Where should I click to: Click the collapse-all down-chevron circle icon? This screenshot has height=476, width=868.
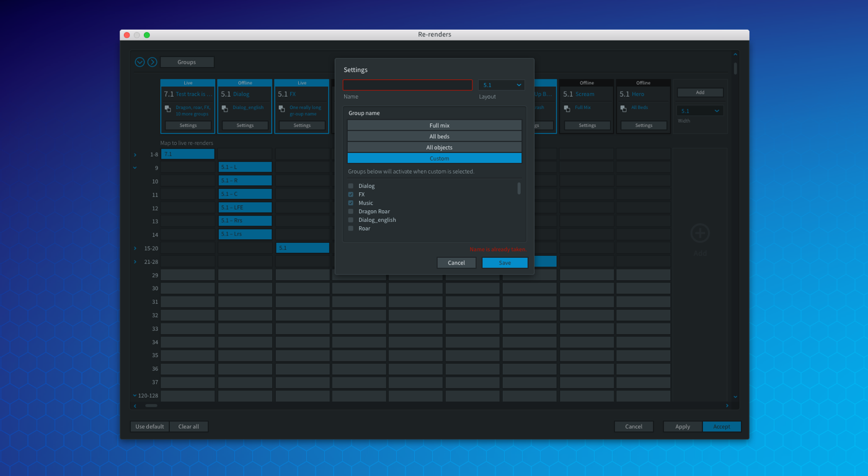coord(139,62)
